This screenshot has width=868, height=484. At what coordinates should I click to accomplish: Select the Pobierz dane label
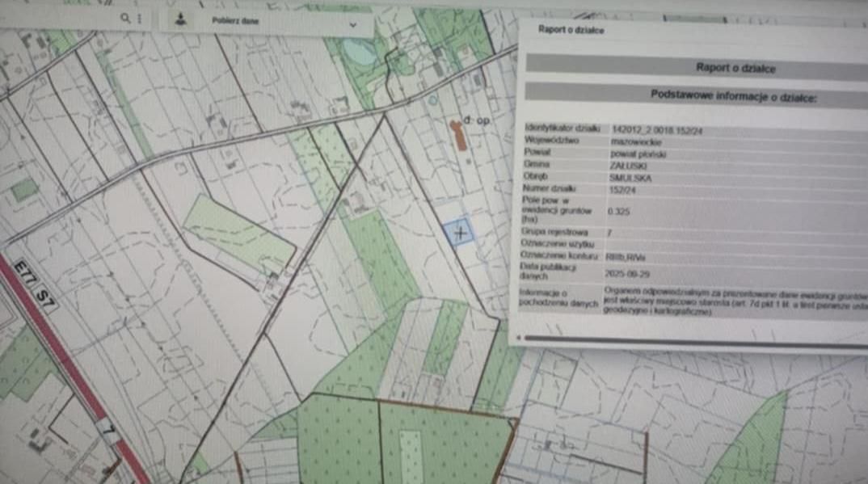235,20
